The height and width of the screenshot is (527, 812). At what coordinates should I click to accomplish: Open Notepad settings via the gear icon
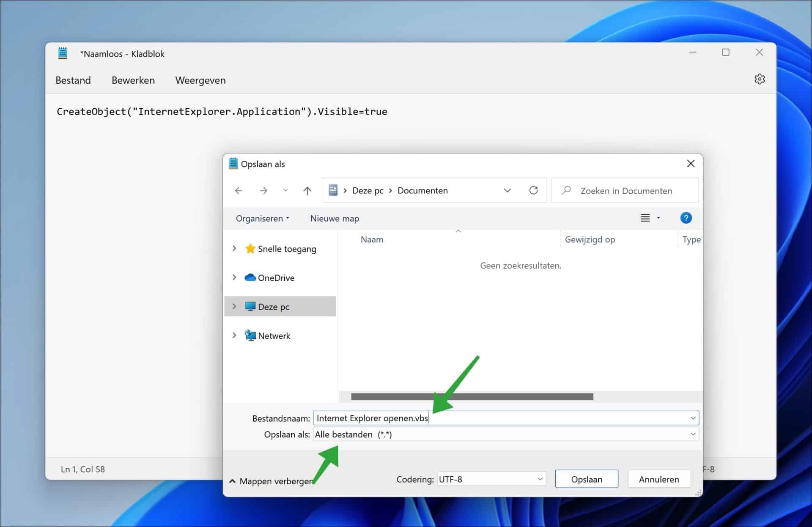[760, 79]
